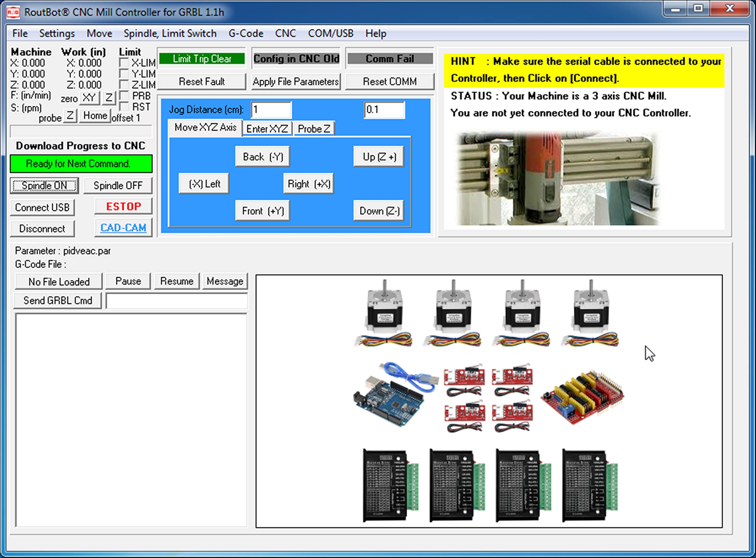Switch to the Probe Z tab
Viewport: 756px width, 558px height.
click(x=314, y=129)
